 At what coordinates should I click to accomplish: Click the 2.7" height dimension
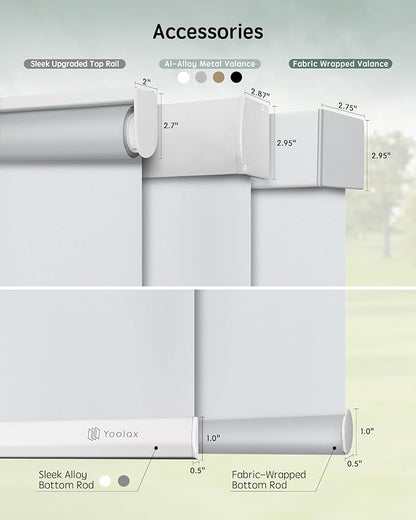(171, 125)
